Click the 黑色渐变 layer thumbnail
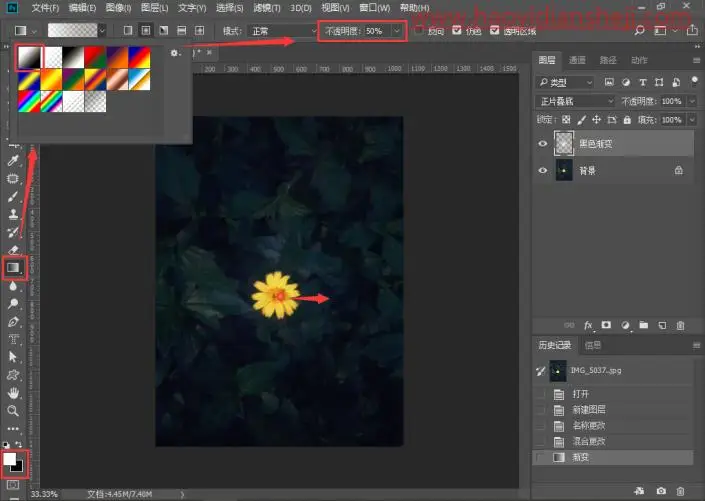Image resolution: width=705 pixels, height=501 pixels. click(x=564, y=143)
